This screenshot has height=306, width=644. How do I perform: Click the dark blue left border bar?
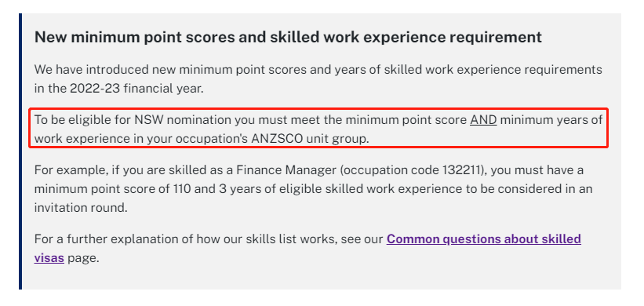[20, 151]
